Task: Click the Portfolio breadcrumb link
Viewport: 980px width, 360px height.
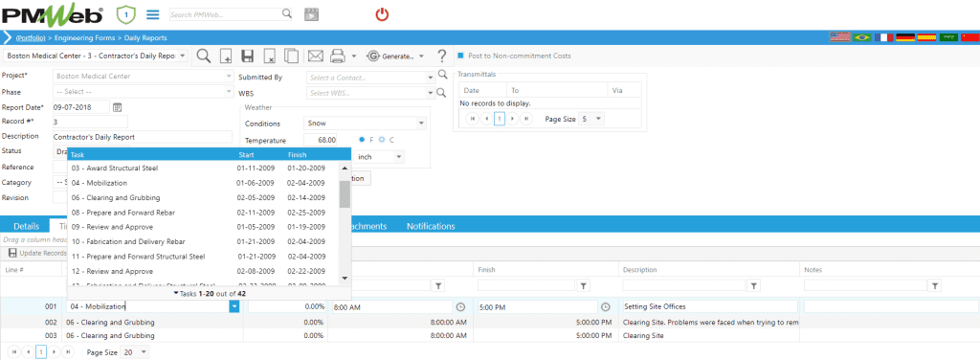Action: point(30,38)
